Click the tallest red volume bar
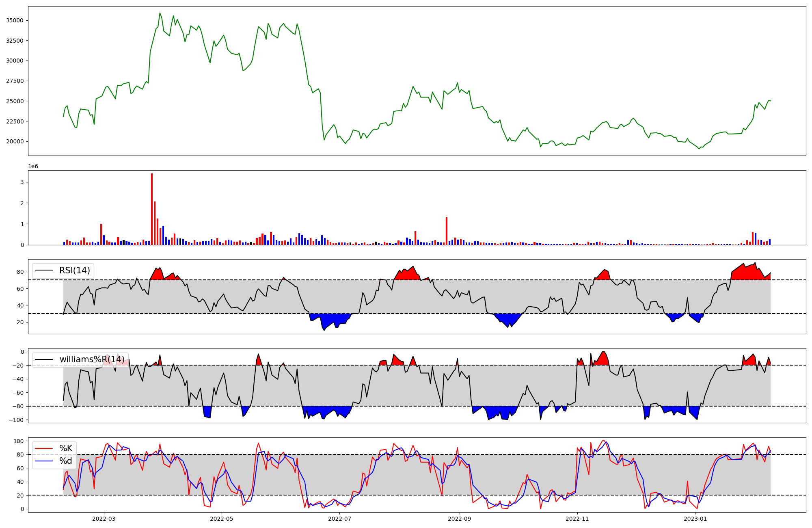 (152, 209)
